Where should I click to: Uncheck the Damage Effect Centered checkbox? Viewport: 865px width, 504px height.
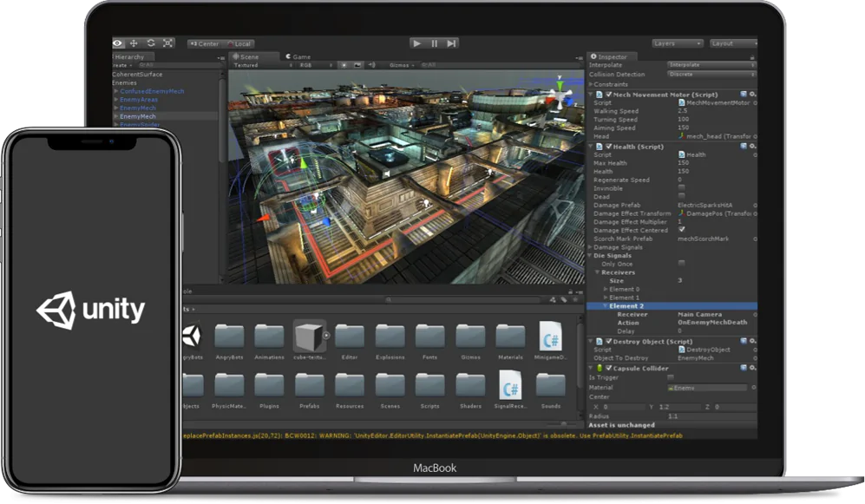point(682,229)
